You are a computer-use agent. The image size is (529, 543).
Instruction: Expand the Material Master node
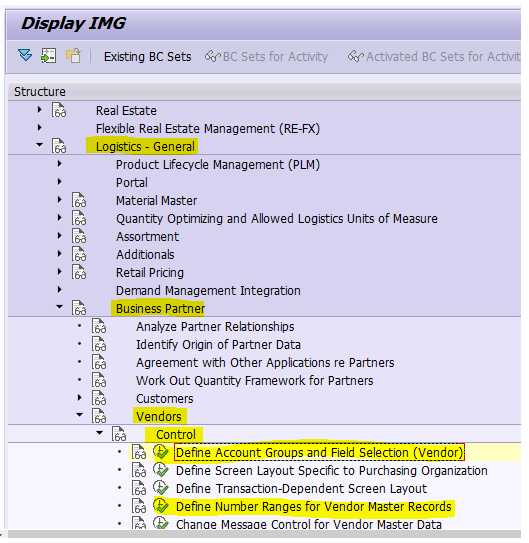60,199
